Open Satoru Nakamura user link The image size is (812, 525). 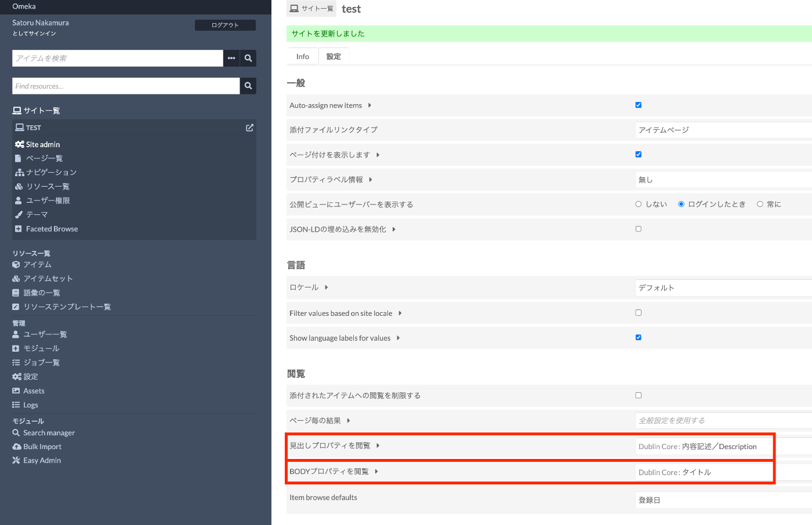coord(41,23)
